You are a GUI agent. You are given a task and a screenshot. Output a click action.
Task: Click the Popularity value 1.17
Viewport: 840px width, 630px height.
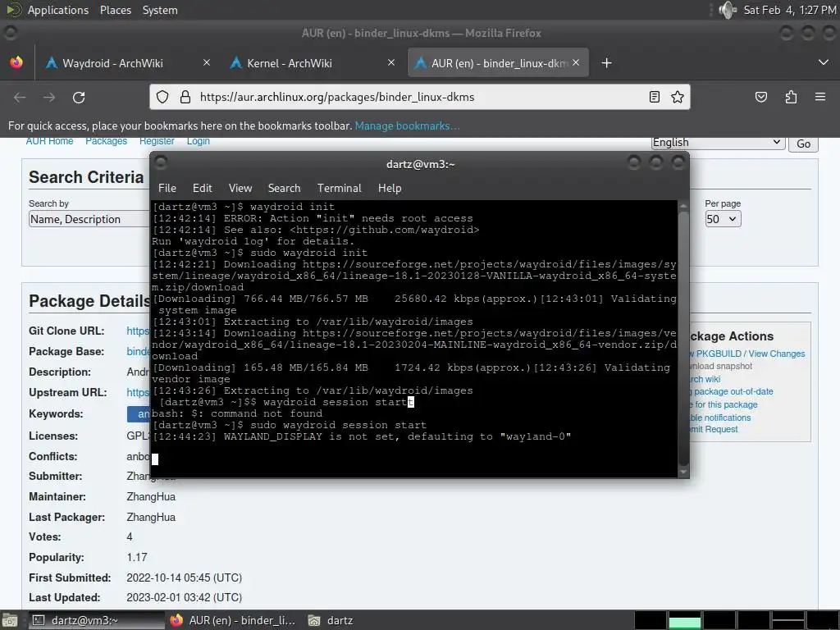tap(137, 557)
